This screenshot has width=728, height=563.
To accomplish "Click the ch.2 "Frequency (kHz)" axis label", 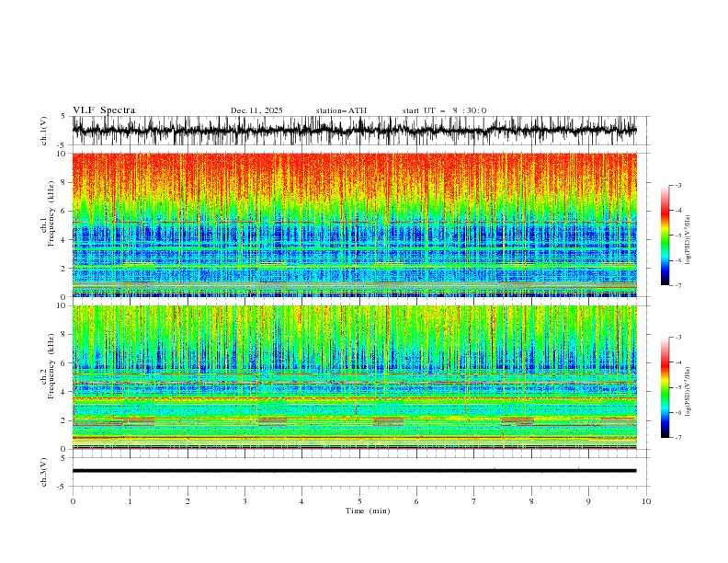I will point(51,366).
